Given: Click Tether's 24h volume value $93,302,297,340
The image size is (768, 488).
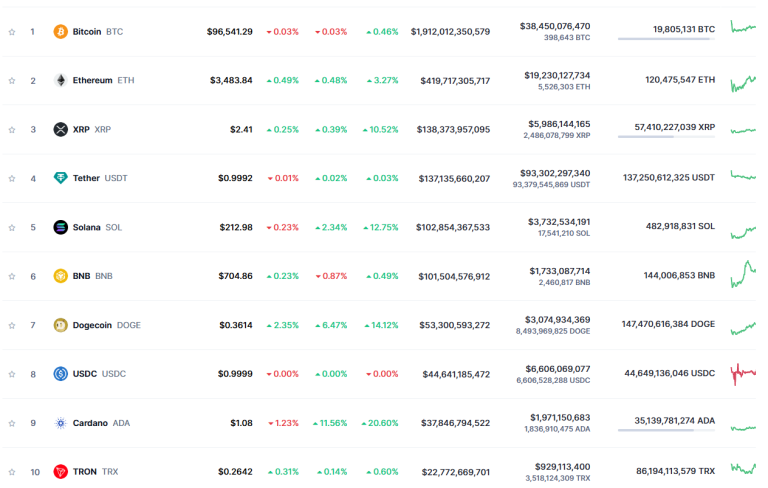Looking at the screenshot, I should (558, 173).
